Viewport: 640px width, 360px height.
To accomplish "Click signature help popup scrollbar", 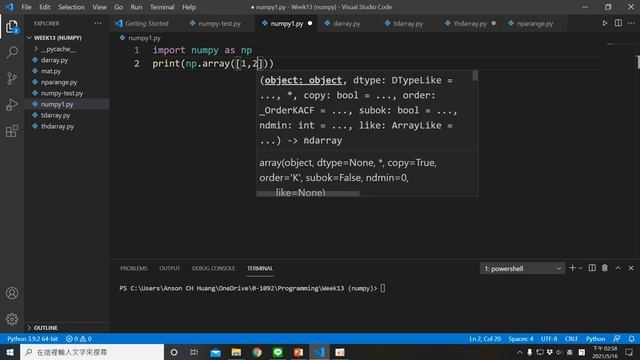I will [x=475, y=76].
